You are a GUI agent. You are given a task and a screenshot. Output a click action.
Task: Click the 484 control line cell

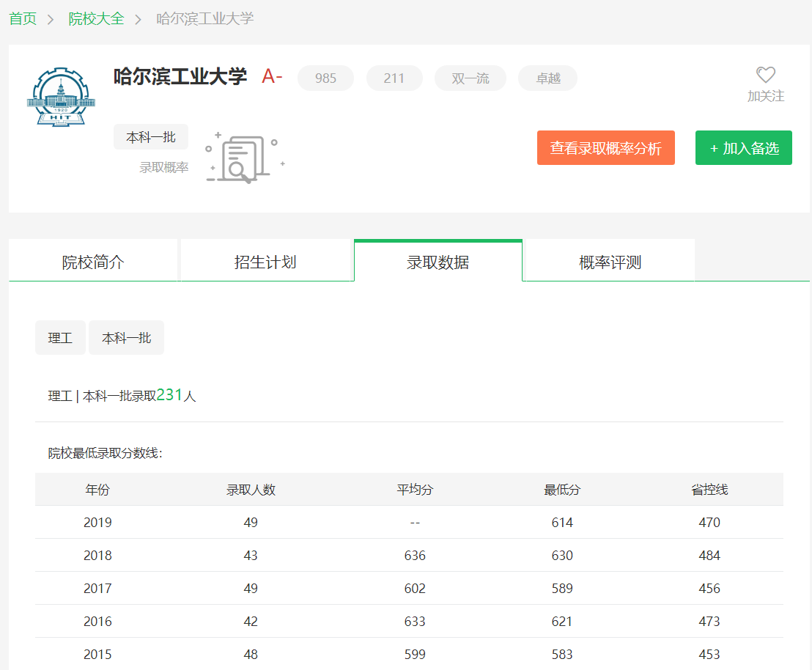tap(709, 556)
